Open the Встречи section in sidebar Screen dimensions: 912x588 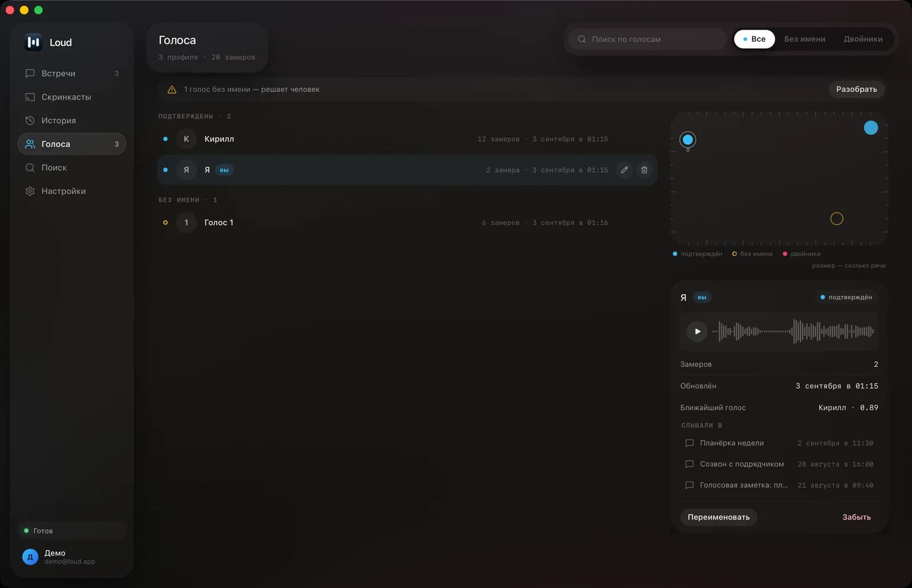pyautogui.click(x=72, y=73)
